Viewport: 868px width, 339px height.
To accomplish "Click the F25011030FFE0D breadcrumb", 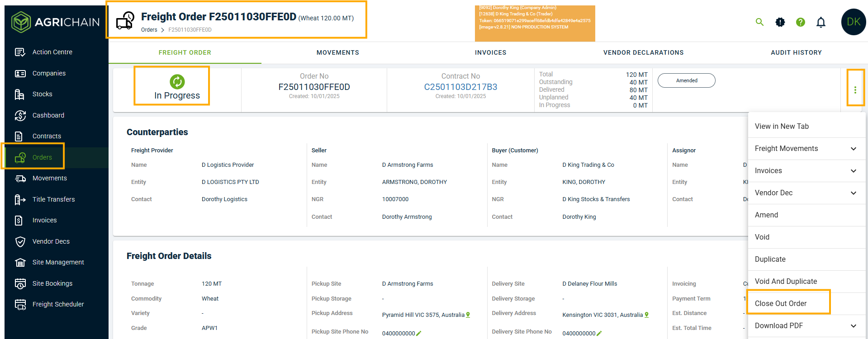I will (x=190, y=30).
